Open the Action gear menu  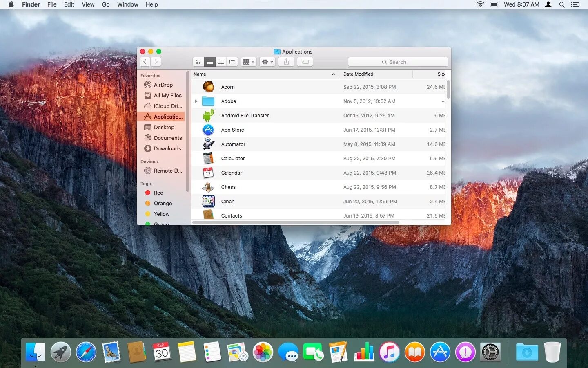coord(267,62)
